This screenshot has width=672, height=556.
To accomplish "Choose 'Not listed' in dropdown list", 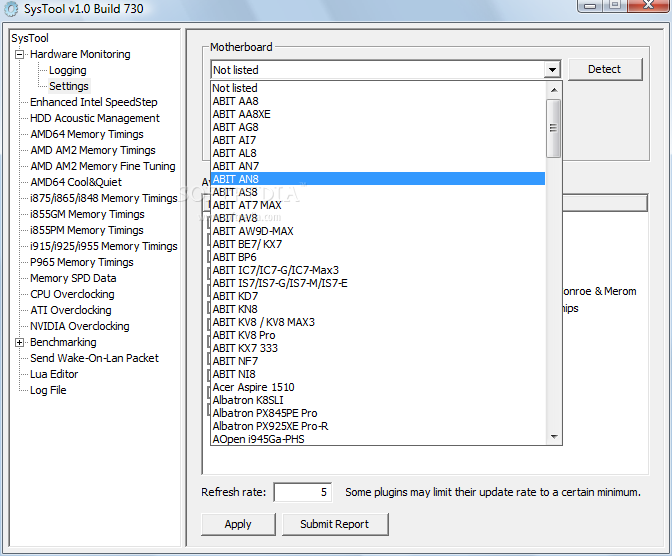I will tap(378, 88).
